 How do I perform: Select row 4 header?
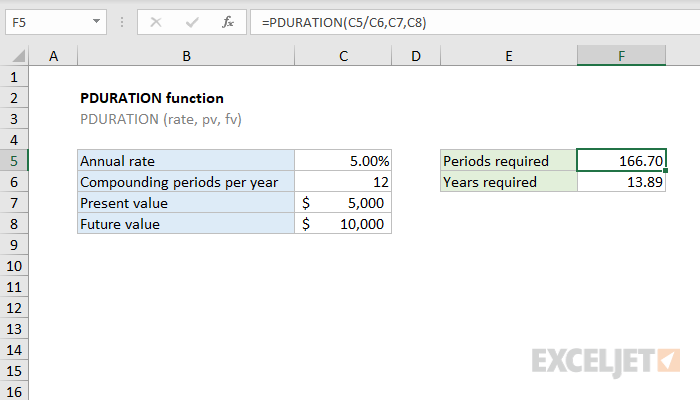pos(14,140)
